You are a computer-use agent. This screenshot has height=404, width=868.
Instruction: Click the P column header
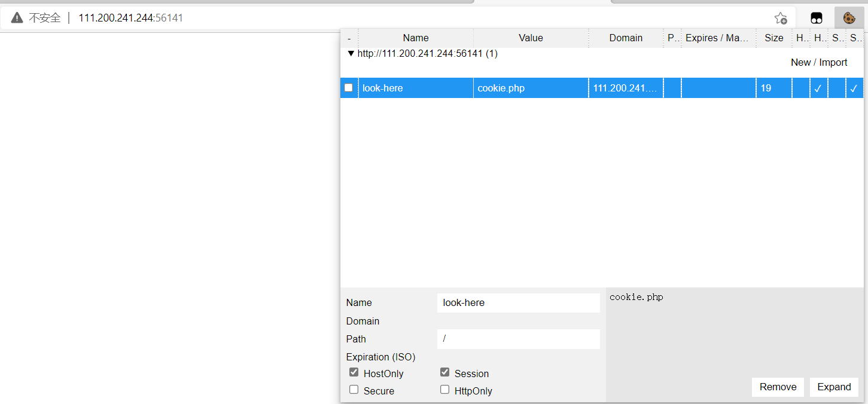coord(672,38)
